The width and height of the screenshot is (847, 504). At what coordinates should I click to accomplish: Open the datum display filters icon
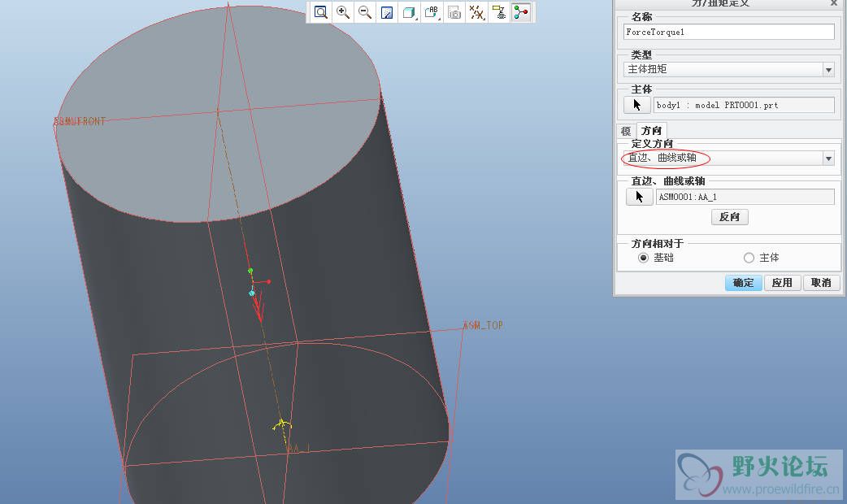pyautogui.click(x=476, y=12)
